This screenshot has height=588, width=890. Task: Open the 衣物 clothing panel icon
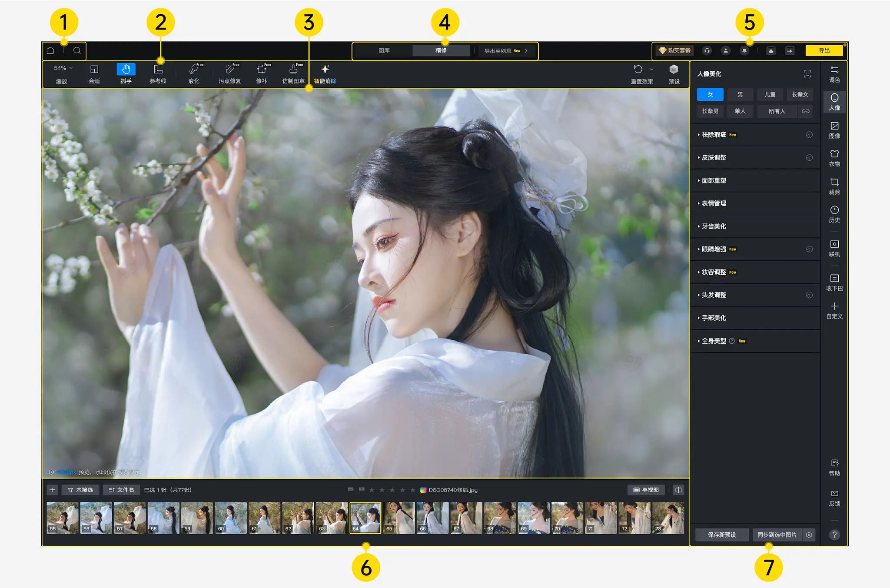834,158
